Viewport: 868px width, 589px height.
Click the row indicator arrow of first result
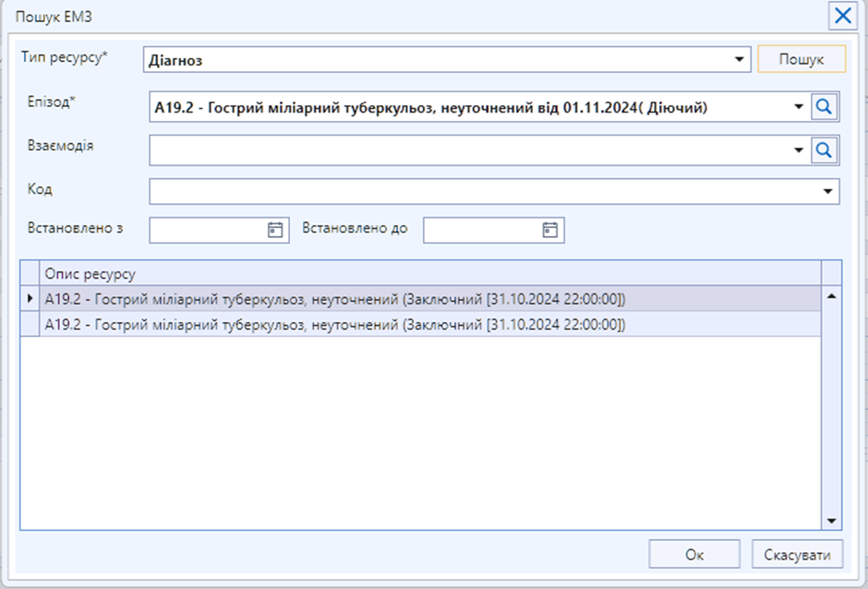[30, 298]
